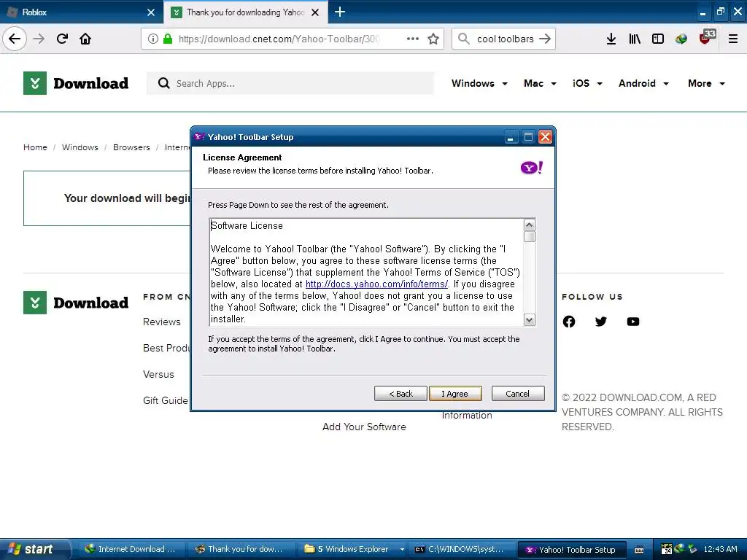Click the search magnifier in Search Apps
747x560 pixels.
[164, 83]
